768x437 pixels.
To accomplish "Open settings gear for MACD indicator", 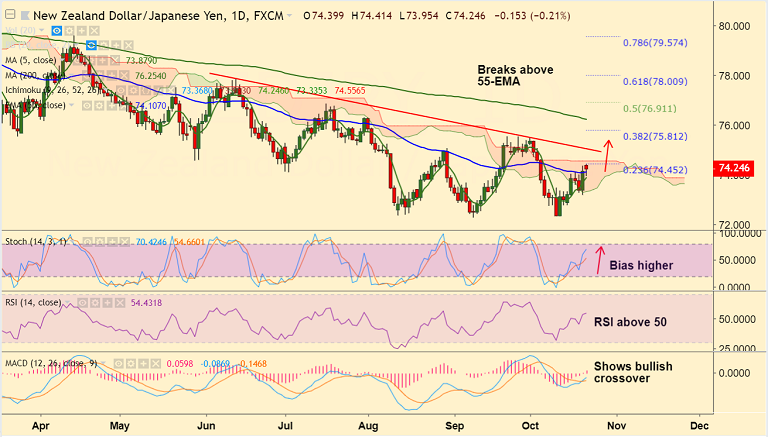I will tap(131, 364).
